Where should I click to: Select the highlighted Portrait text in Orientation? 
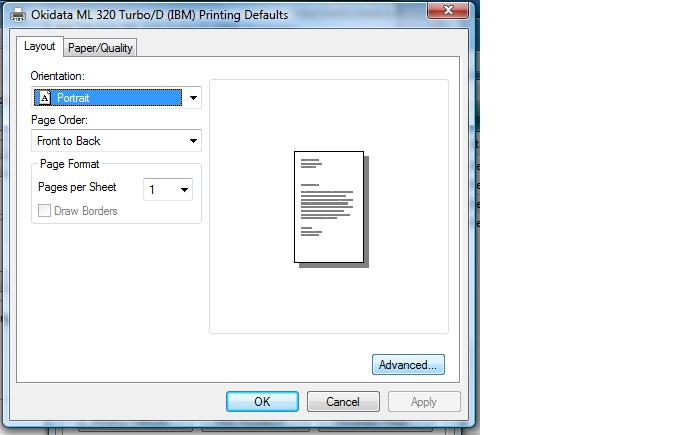pyautogui.click(x=74, y=98)
